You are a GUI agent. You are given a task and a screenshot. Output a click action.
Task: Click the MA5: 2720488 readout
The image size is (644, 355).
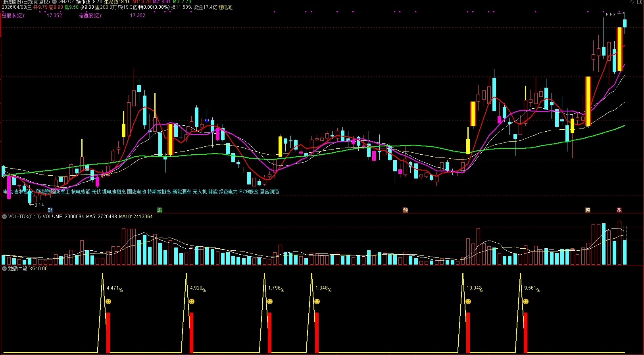coord(101,217)
